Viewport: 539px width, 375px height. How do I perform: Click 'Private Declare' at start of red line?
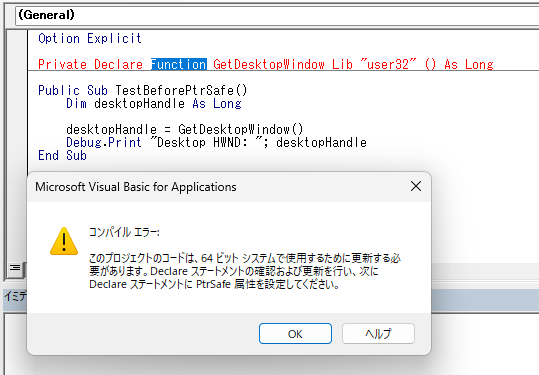90,64
